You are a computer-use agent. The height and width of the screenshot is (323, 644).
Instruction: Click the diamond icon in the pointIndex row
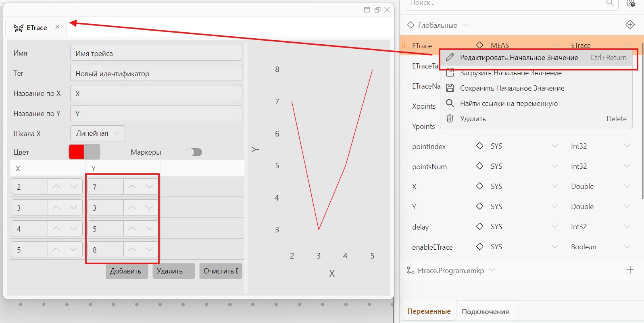point(479,146)
